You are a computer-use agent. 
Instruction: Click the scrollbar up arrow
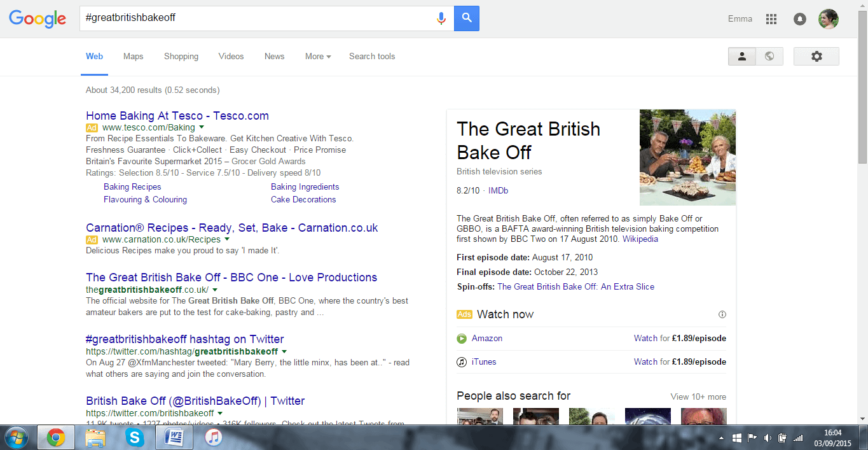click(x=863, y=4)
